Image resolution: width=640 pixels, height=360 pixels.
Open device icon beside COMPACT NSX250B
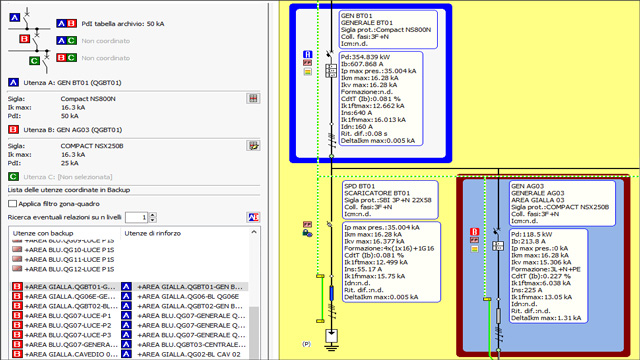click(x=253, y=145)
